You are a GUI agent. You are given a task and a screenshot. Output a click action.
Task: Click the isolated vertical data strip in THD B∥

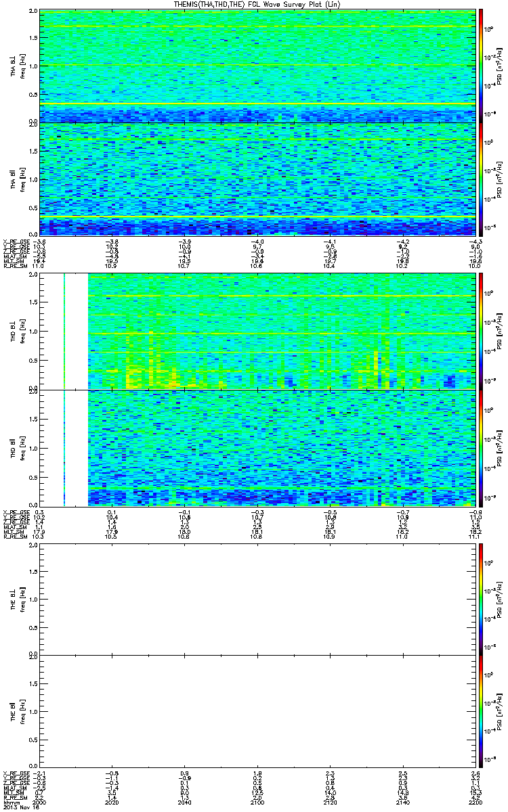point(64,448)
